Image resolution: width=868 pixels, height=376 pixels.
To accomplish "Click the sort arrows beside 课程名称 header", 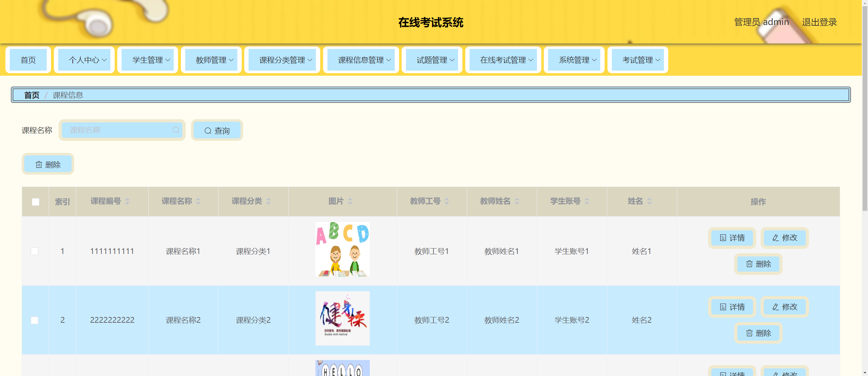I will point(198,201).
